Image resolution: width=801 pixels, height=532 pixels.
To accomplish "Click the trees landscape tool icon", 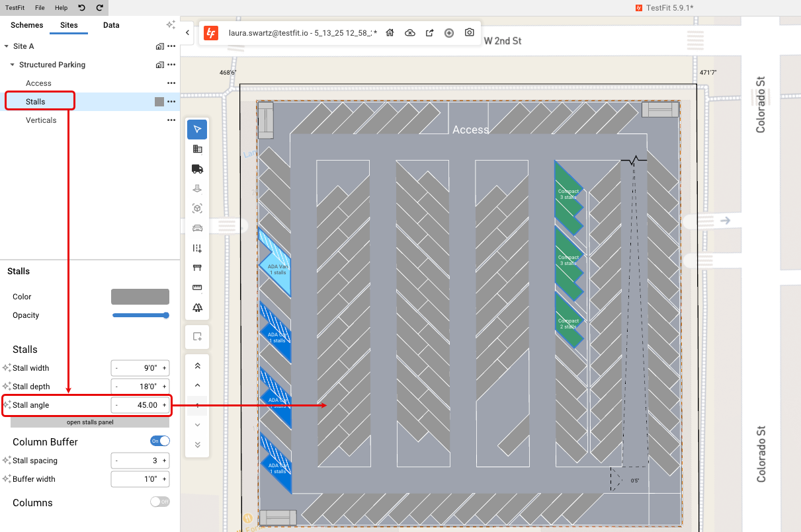I will (197, 307).
